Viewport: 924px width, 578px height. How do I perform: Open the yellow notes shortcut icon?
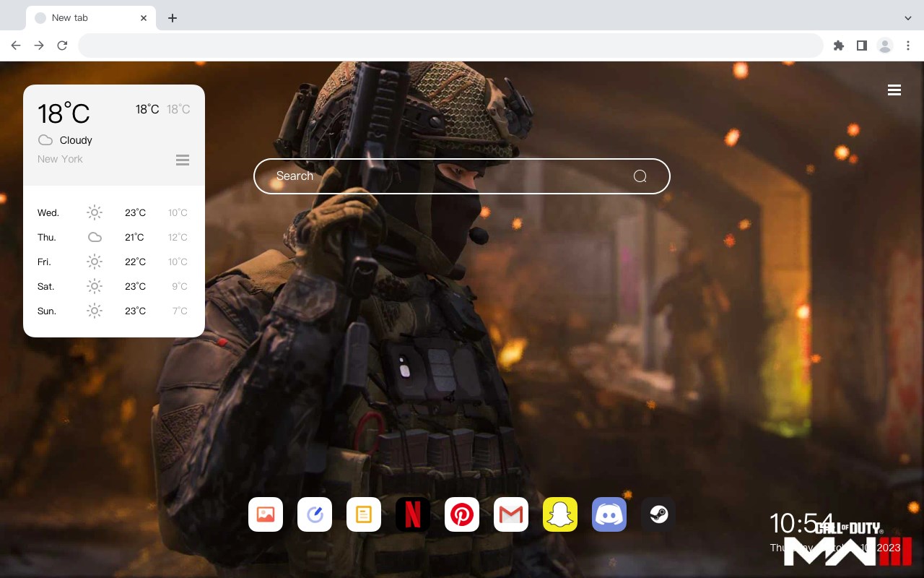point(364,514)
